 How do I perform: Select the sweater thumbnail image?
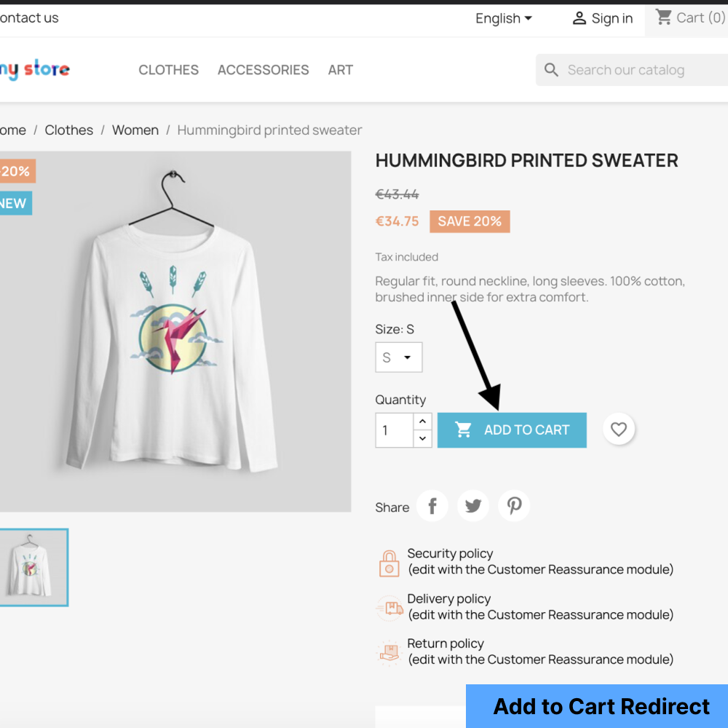[34, 567]
